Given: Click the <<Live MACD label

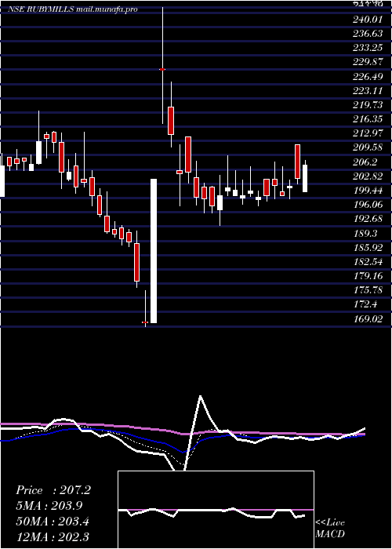Looking at the screenshot, I should point(330,529).
